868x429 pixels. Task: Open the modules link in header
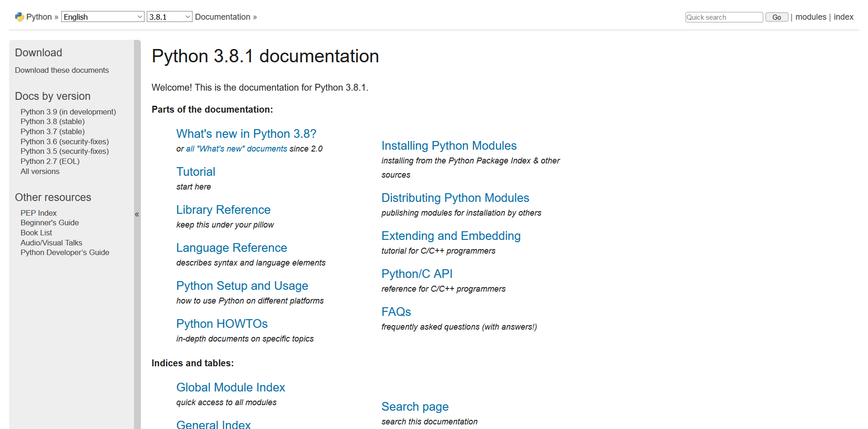pos(811,17)
